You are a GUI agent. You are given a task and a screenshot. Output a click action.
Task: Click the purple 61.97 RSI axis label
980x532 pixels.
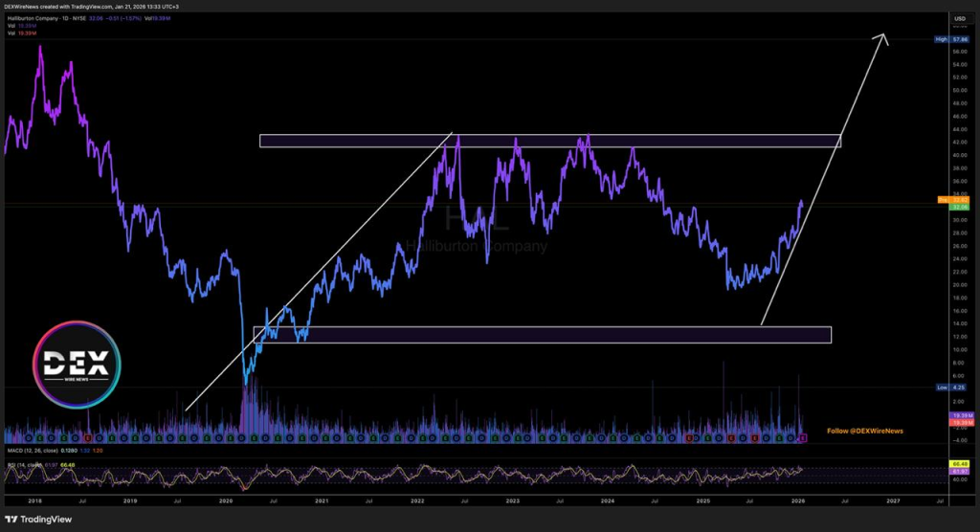(959, 472)
